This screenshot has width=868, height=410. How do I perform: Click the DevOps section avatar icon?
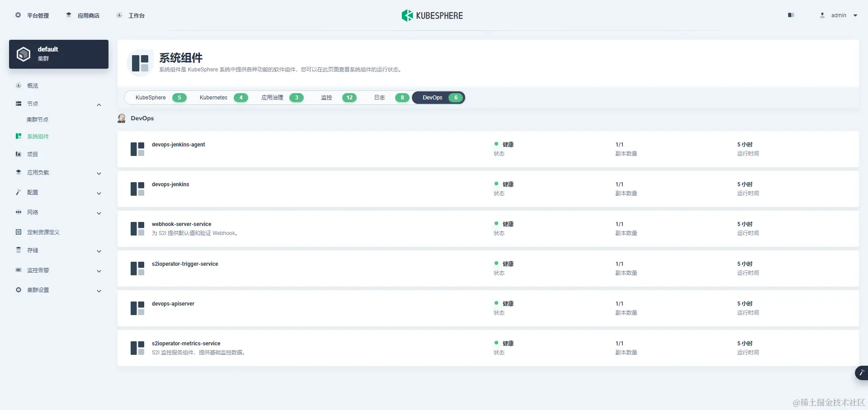point(122,118)
